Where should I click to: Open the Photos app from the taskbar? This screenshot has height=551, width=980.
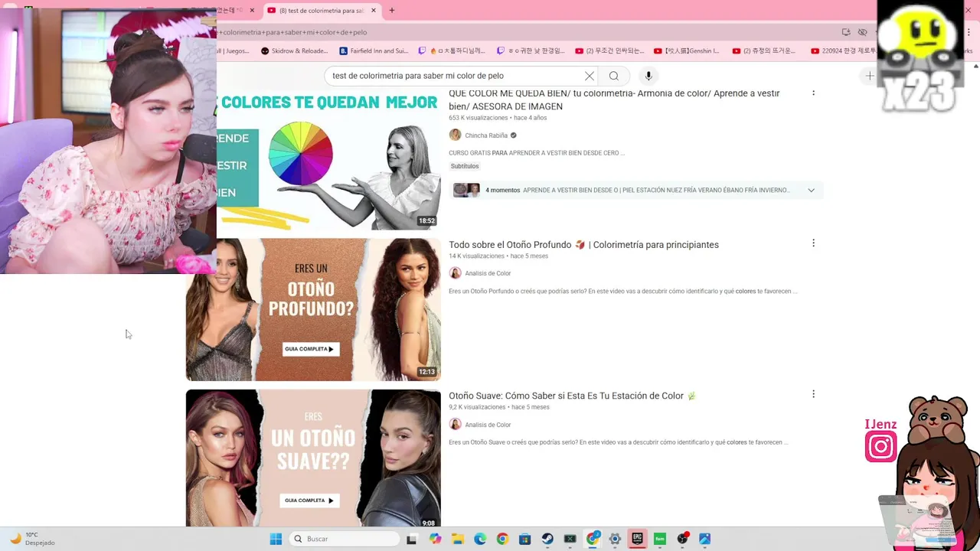click(x=704, y=539)
